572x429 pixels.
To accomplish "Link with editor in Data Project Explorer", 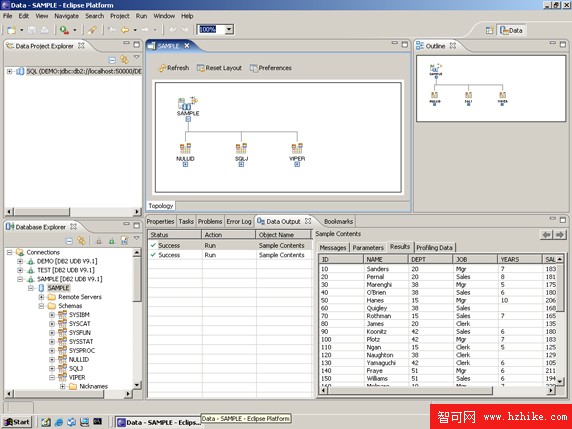I will 124,59.
